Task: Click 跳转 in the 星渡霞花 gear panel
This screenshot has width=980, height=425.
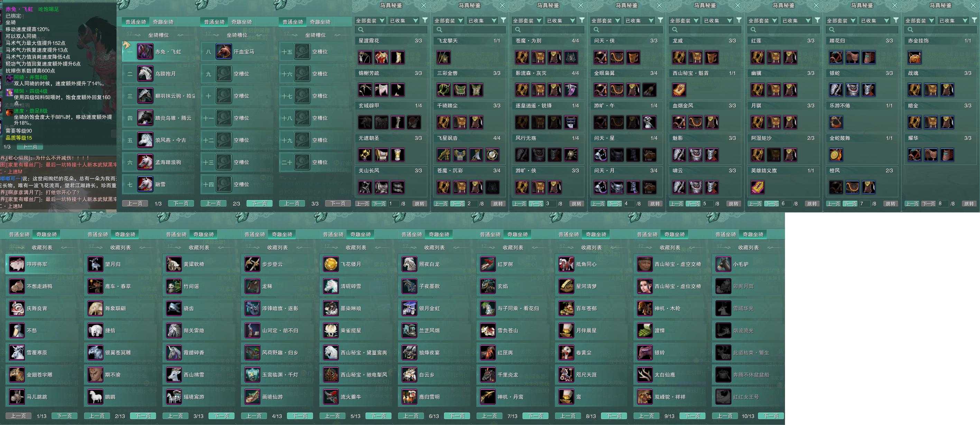Action: [419, 204]
